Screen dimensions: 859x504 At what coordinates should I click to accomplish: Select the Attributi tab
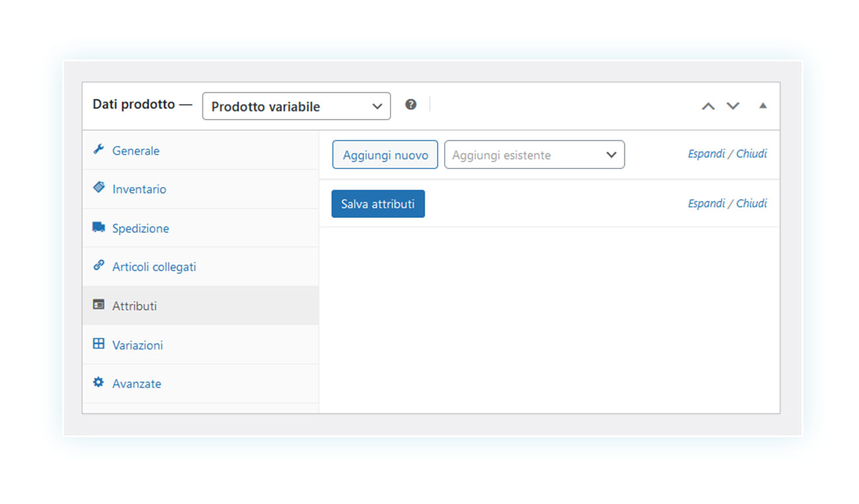point(200,306)
